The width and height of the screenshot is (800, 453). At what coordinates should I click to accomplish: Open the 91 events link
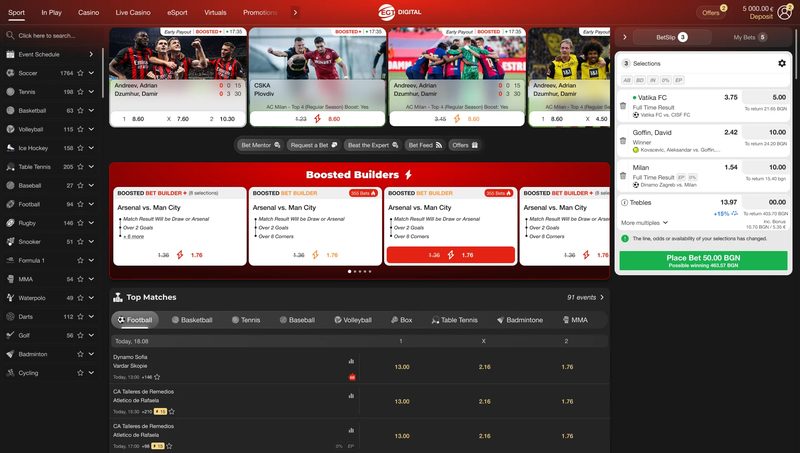coord(585,297)
